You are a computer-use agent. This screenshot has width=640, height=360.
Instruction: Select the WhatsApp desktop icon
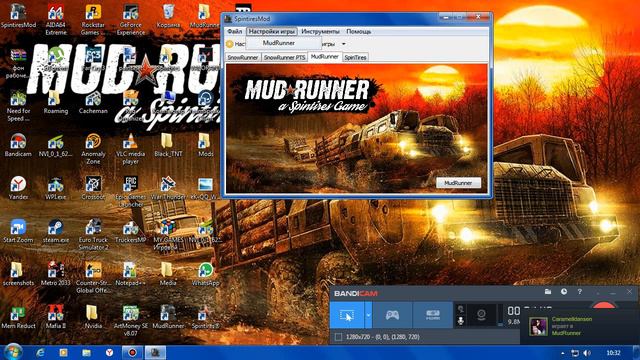point(205,274)
